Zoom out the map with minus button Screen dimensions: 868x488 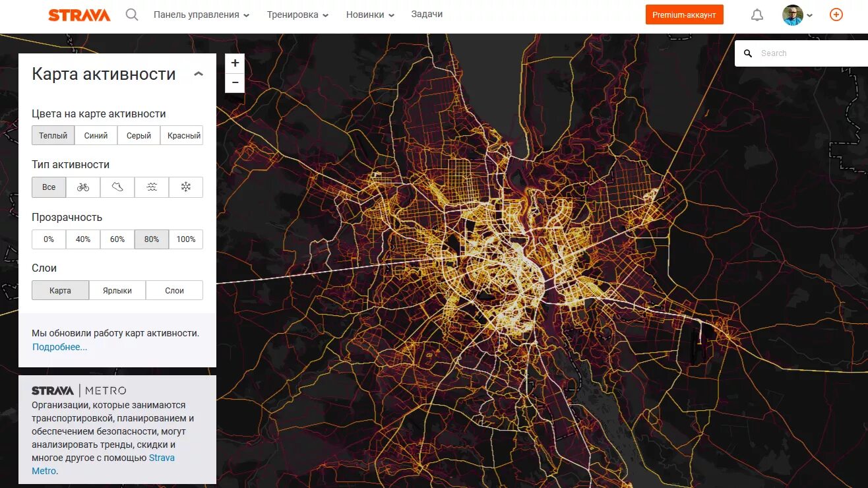click(x=235, y=82)
